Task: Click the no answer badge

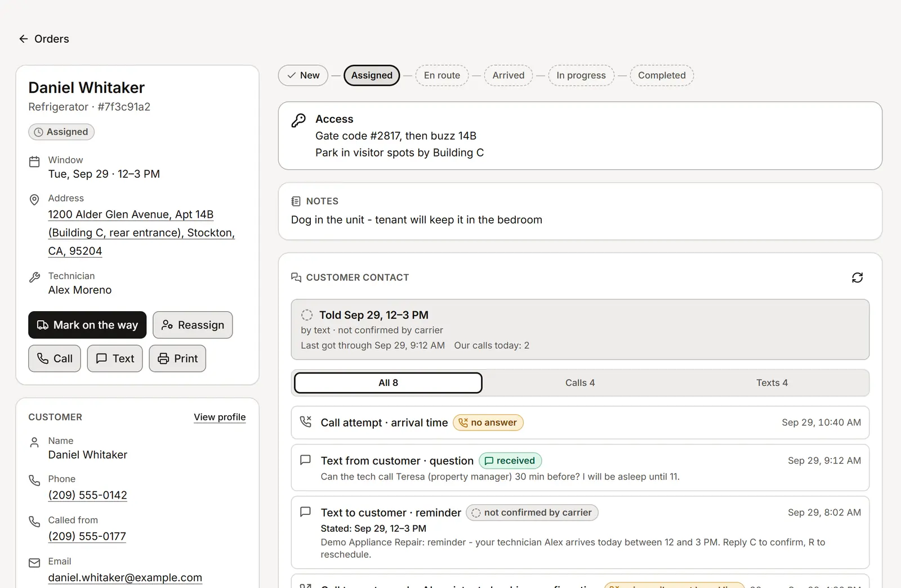Action: 488,423
